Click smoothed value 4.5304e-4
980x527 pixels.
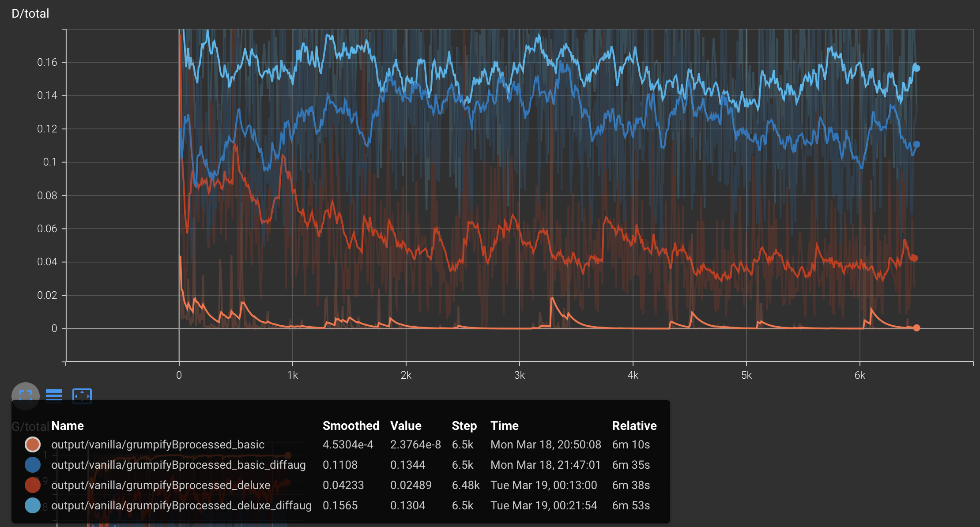pos(348,444)
